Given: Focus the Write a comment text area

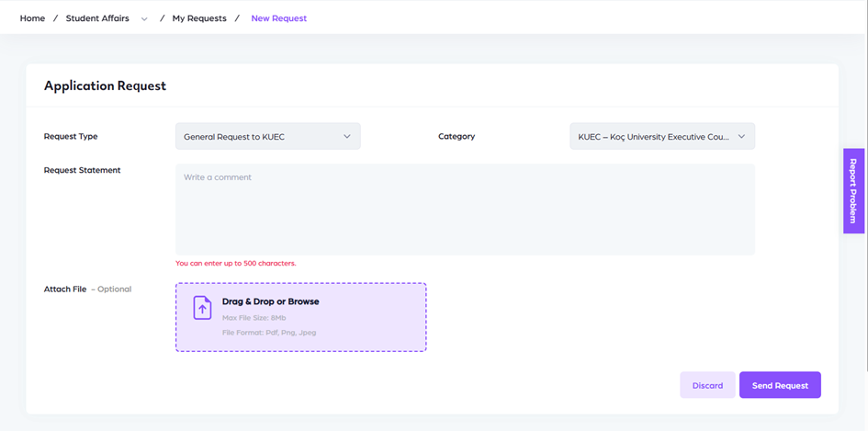Looking at the screenshot, I should pyautogui.click(x=465, y=210).
